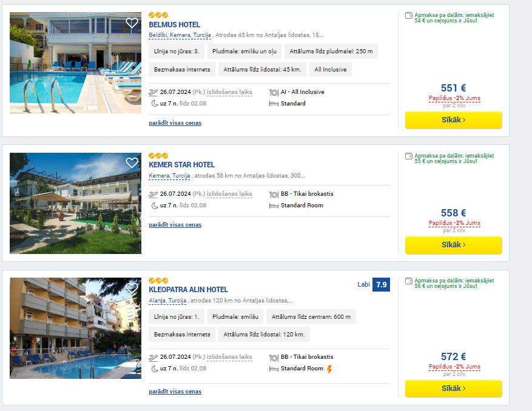
Task: Click the star rating icons of Kemer Star Hotel
Action: tap(158, 156)
